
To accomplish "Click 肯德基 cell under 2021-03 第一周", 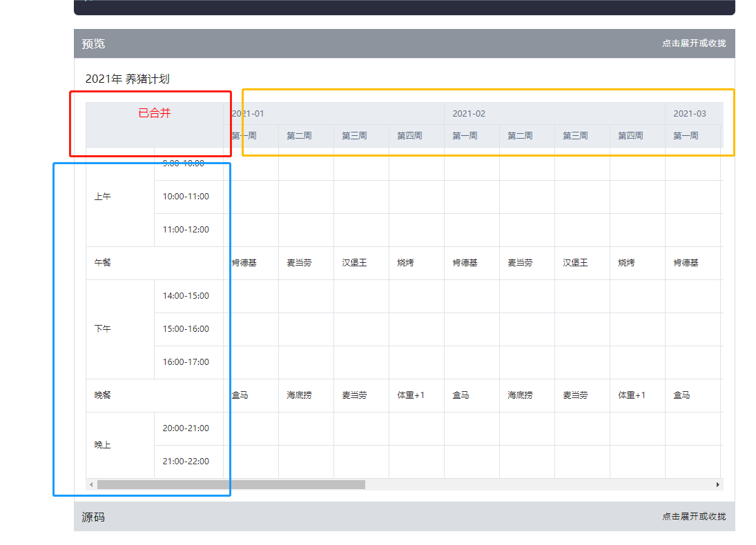I will 692,263.
